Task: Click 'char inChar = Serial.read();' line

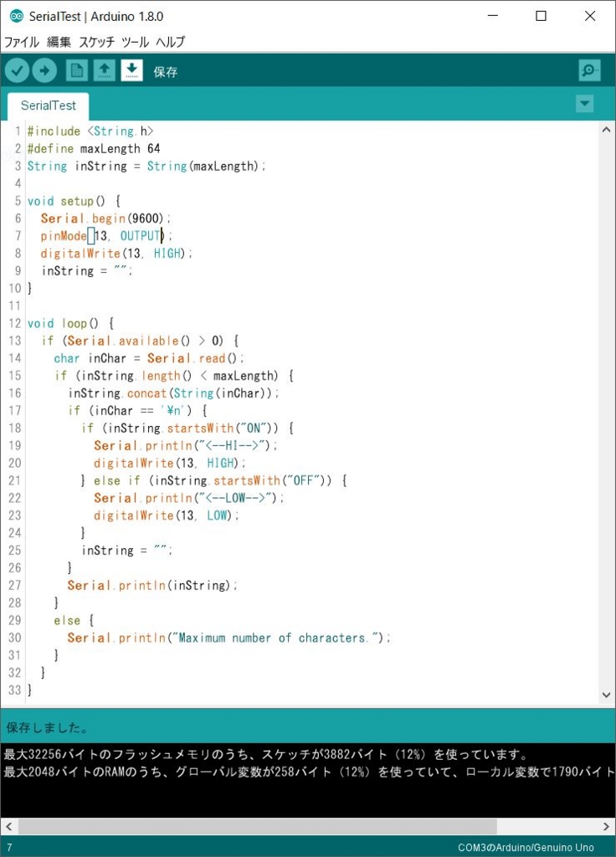Action: tap(149, 358)
